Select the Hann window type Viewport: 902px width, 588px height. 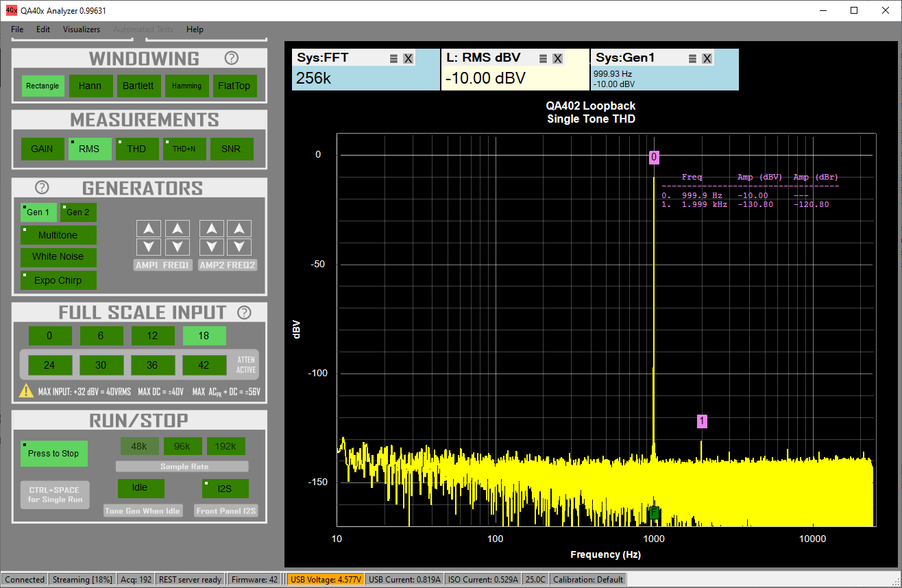pyautogui.click(x=90, y=86)
